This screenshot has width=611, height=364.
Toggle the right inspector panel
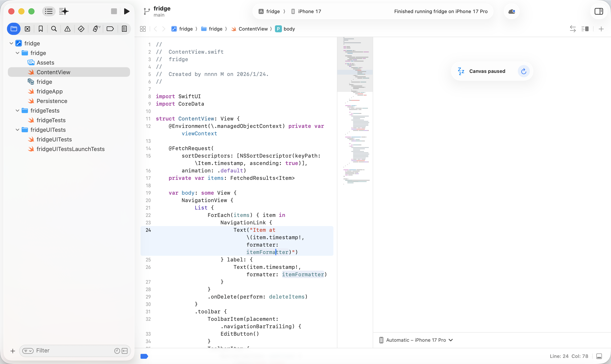tap(599, 11)
